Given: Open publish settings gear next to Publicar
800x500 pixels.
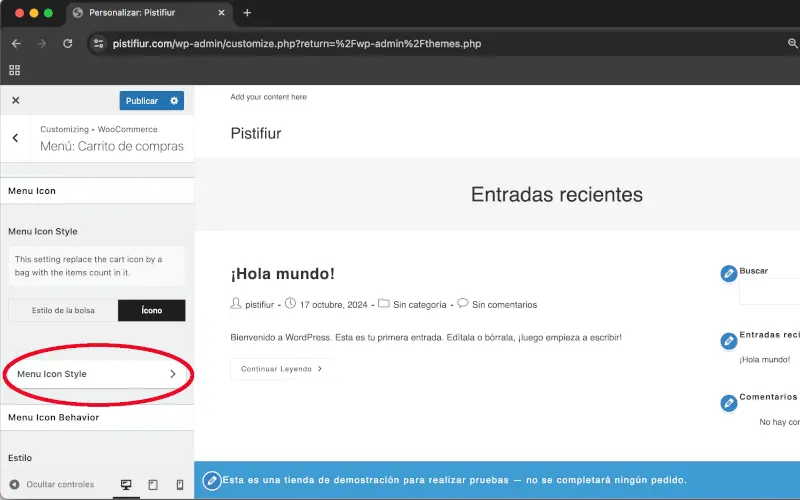Looking at the screenshot, I should tap(174, 101).
